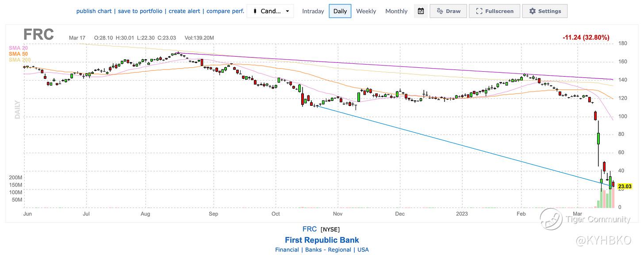Open the First Republic Bank company link
This screenshot has height=255, width=644.
(x=322, y=240)
